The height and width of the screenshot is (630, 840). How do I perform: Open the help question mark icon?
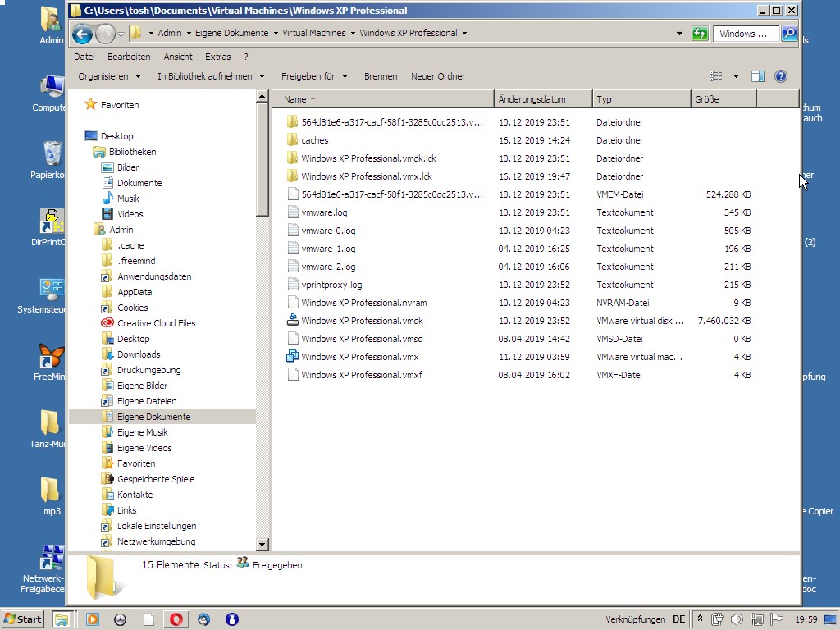(x=781, y=76)
